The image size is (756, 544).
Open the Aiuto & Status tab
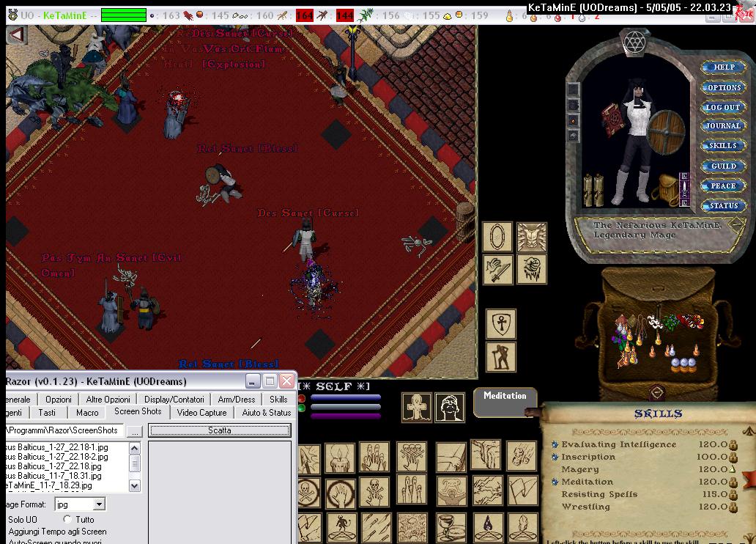[266, 413]
